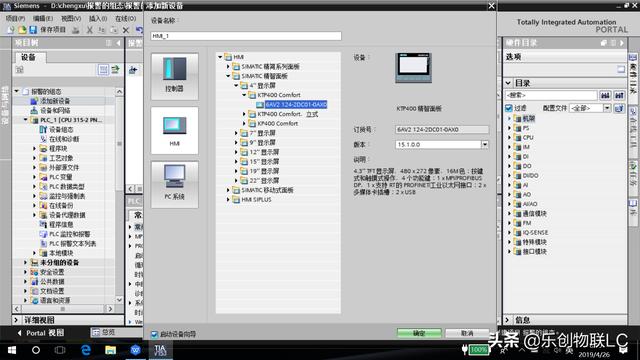Expand KP400 Comfort folder
The width and height of the screenshot is (640, 360).
coord(244,123)
